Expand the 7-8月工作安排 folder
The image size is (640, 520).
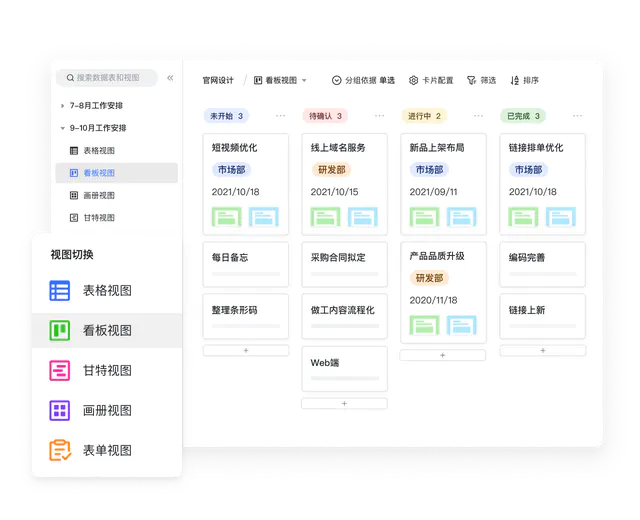point(62,105)
